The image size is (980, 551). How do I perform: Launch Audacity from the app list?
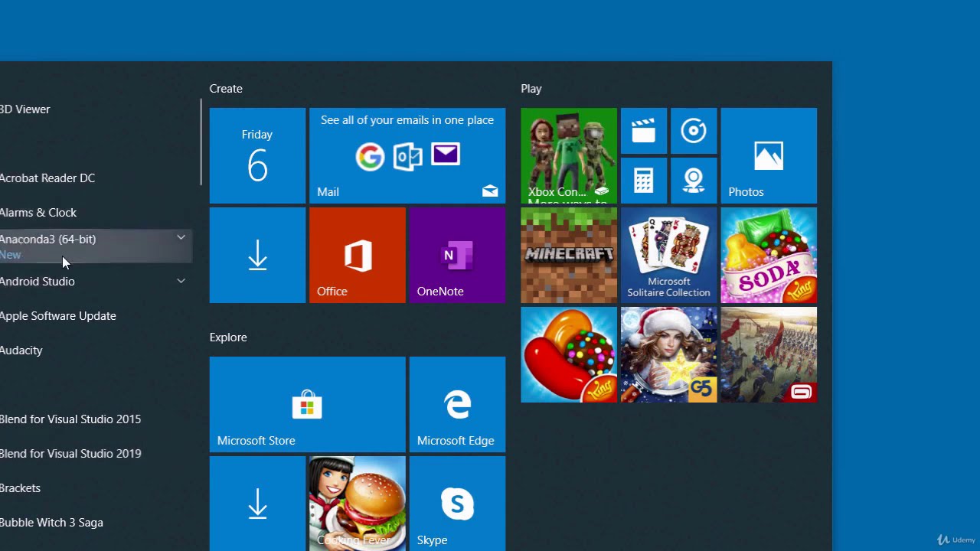coord(96,350)
